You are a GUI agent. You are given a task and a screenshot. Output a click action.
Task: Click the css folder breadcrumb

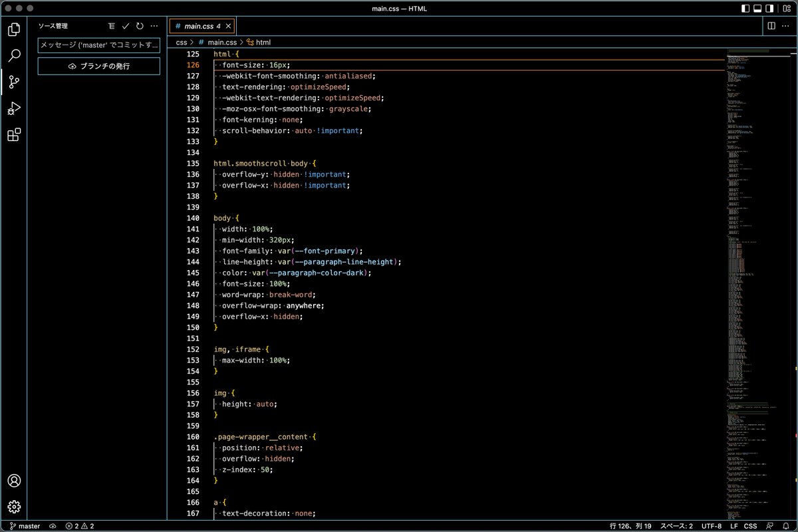point(182,42)
